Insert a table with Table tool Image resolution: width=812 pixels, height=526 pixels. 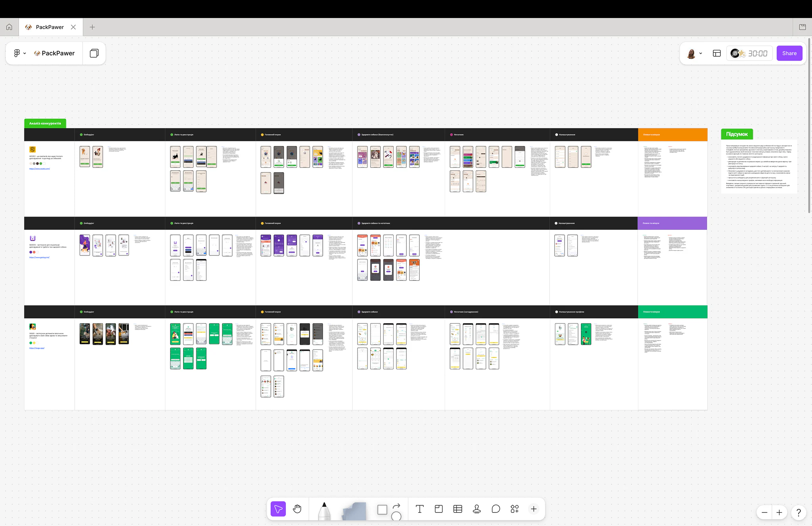point(458,509)
